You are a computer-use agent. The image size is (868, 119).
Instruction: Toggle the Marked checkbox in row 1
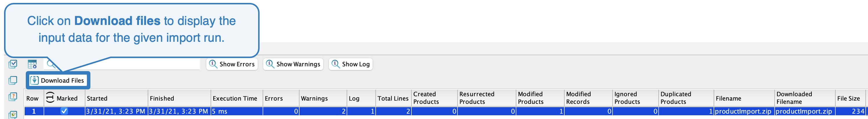64,111
